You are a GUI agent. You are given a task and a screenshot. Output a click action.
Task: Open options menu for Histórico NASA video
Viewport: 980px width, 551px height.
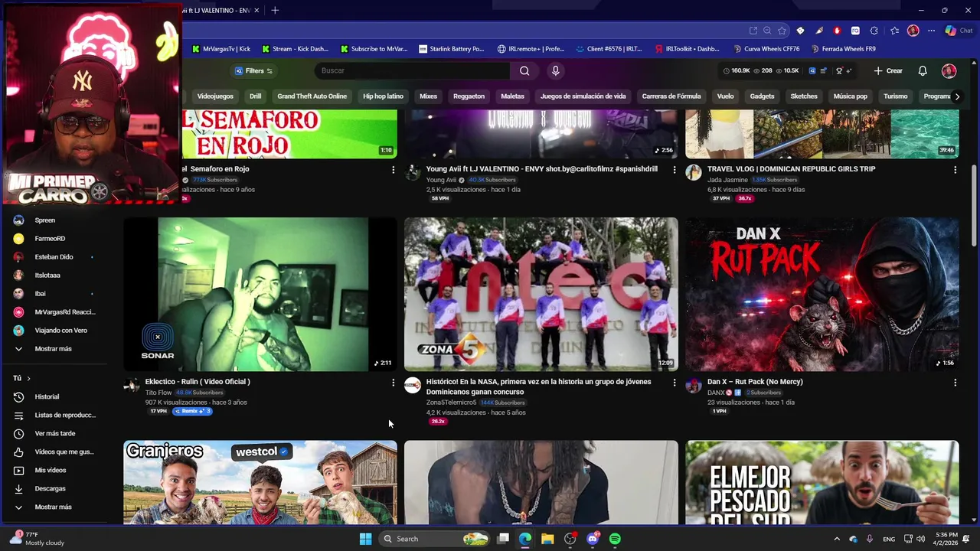(x=675, y=382)
